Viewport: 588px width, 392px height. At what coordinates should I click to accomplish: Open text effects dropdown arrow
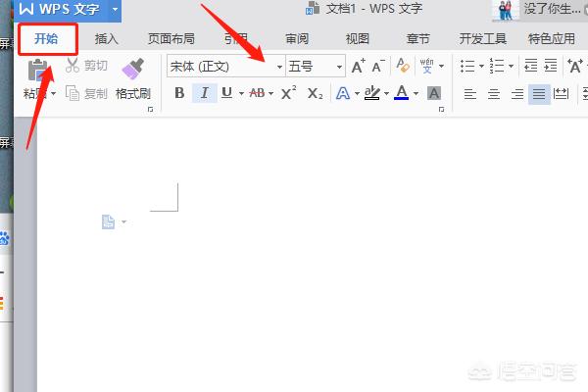pos(357,93)
